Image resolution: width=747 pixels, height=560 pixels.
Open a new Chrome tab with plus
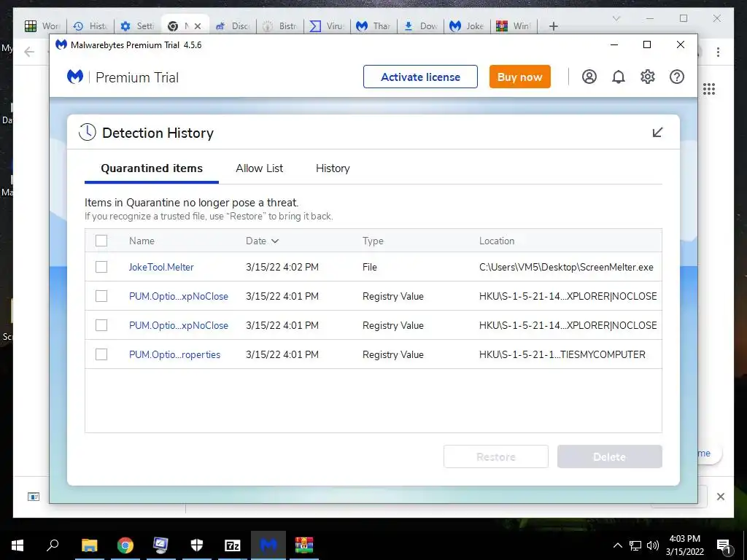coord(553,26)
